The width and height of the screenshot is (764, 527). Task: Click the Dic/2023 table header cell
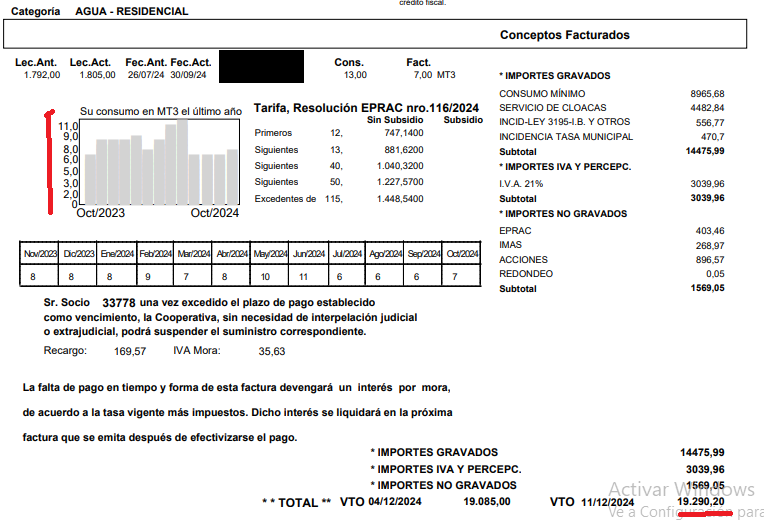point(79,254)
